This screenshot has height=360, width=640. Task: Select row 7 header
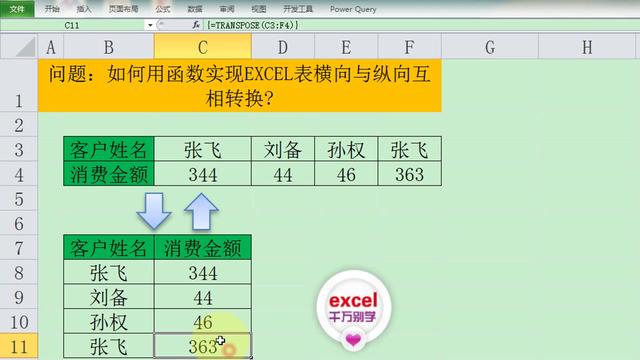coord(19,248)
